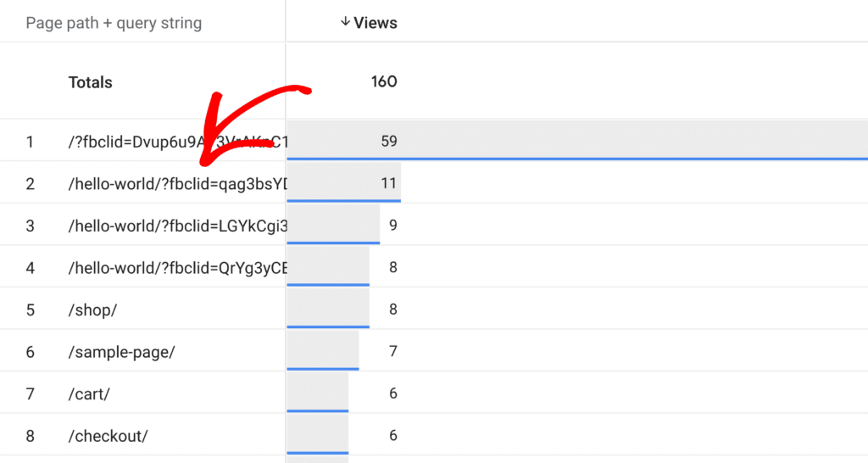Click the descending sort arrow beside Views
Viewport: 868px width, 463px height.
[x=345, y=23]
